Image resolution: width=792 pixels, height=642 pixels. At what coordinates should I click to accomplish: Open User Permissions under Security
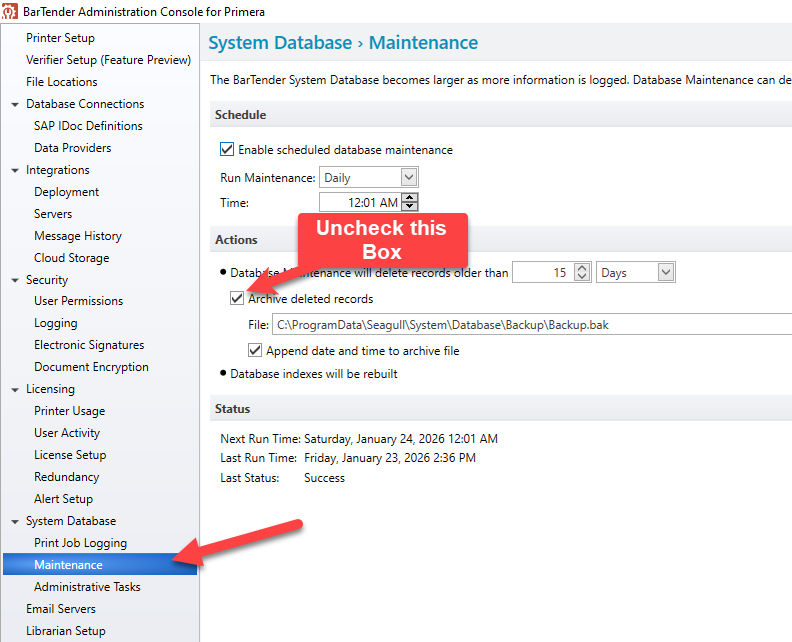[x=78, y=301]
